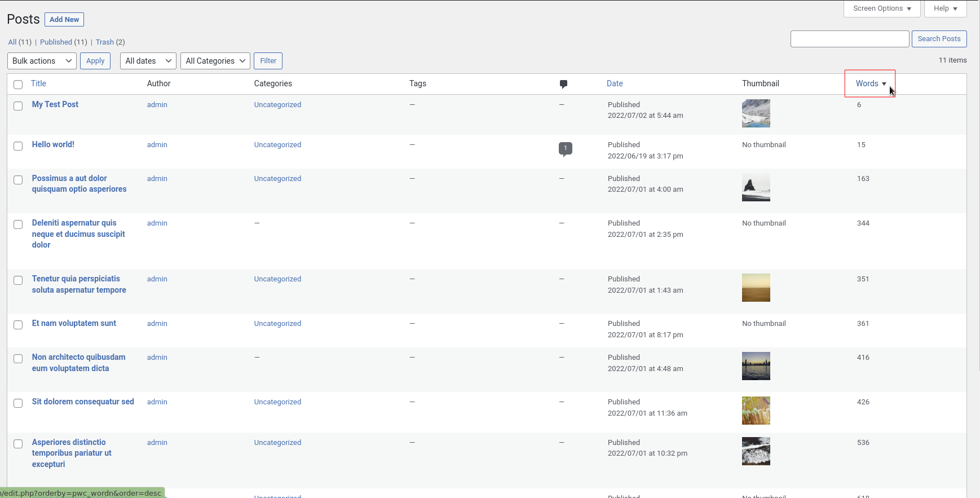This screenshot has width=980, height=498.
Task: Click the Non architecto quibusdam thumbnail
Action: coord(756,366)
